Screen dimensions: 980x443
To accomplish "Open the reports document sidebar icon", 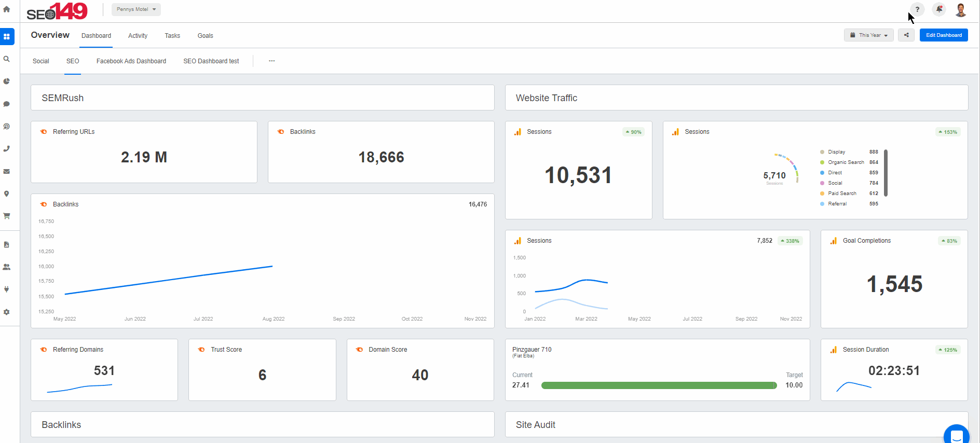I will (7, 244).
